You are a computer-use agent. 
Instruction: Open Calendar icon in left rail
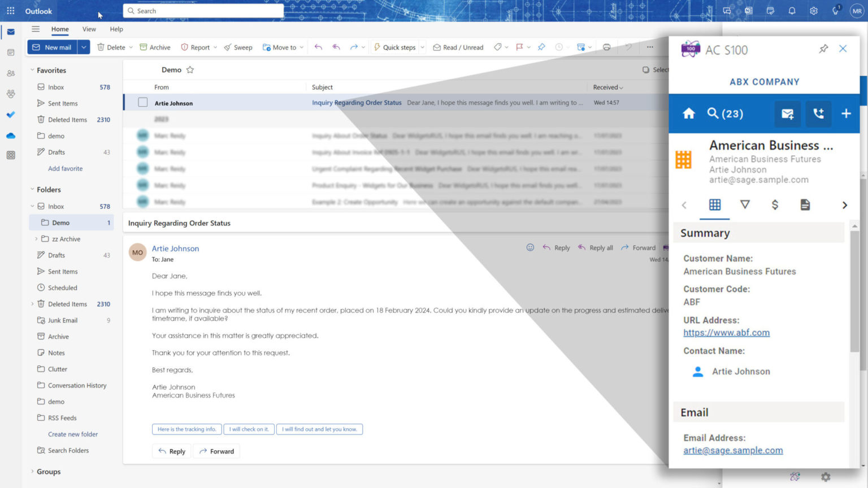pyautogui.click(x=11, y=53)
